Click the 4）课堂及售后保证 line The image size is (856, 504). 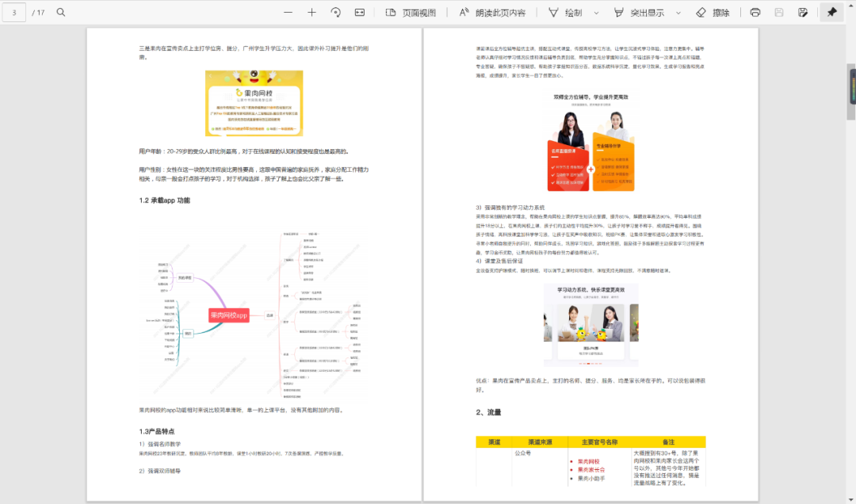pos(499,261)
